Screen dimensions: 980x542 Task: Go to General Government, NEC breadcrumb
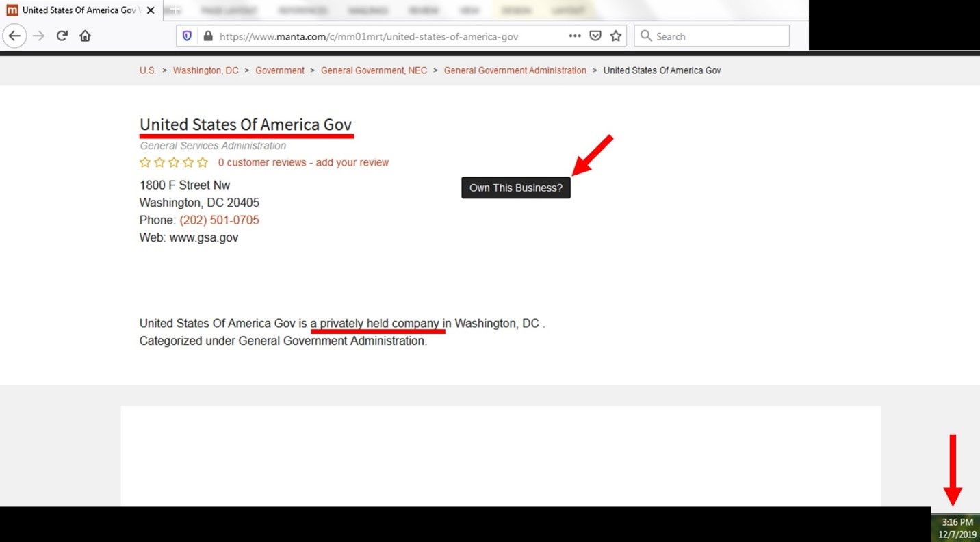(x=374, y=70)
